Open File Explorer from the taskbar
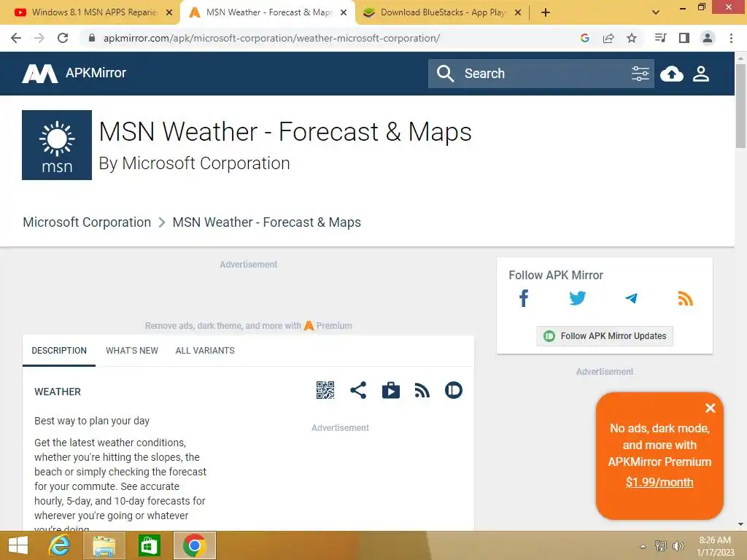The image size is (747, 560). (104, 545)
